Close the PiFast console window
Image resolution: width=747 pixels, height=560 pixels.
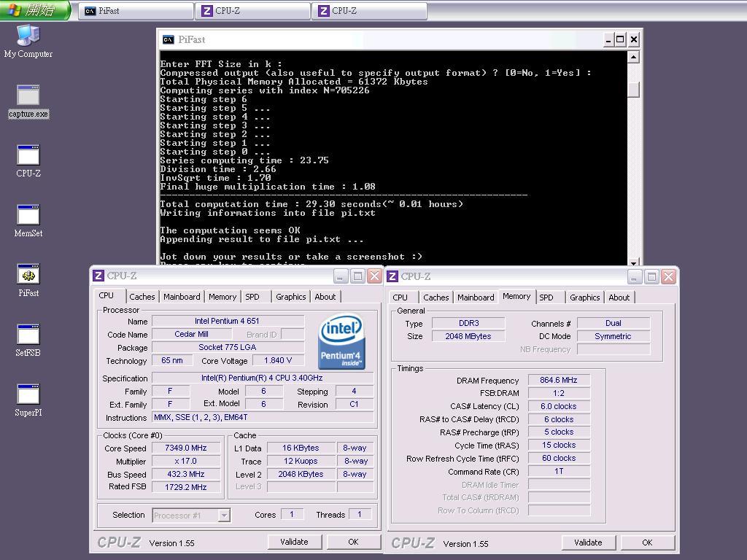click(634, 39)
